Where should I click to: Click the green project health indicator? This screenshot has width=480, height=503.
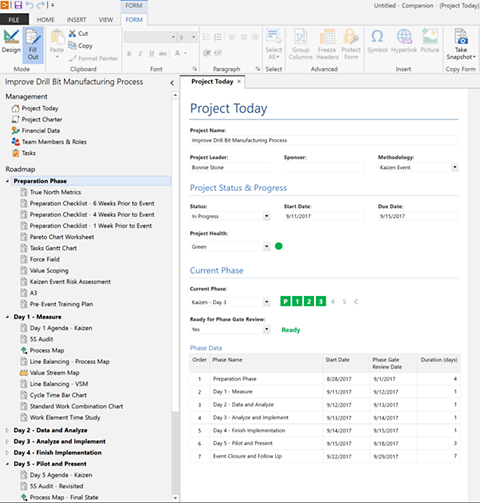(x=279, y=246)
